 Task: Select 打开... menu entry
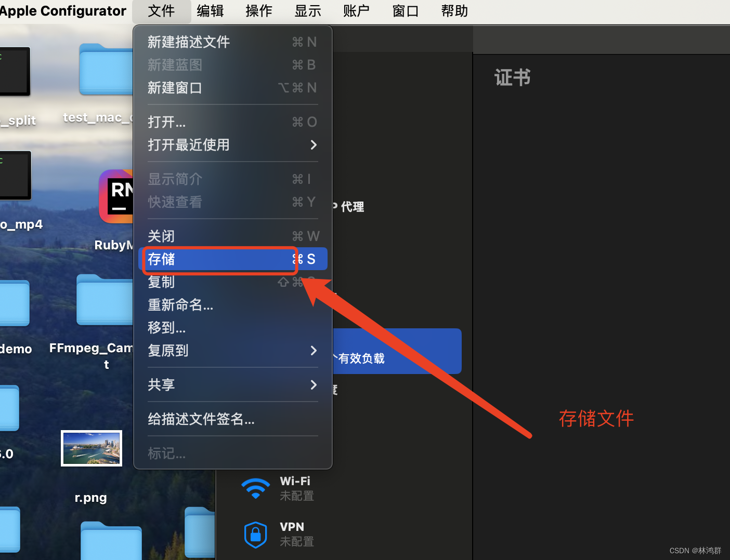point(232,122)
